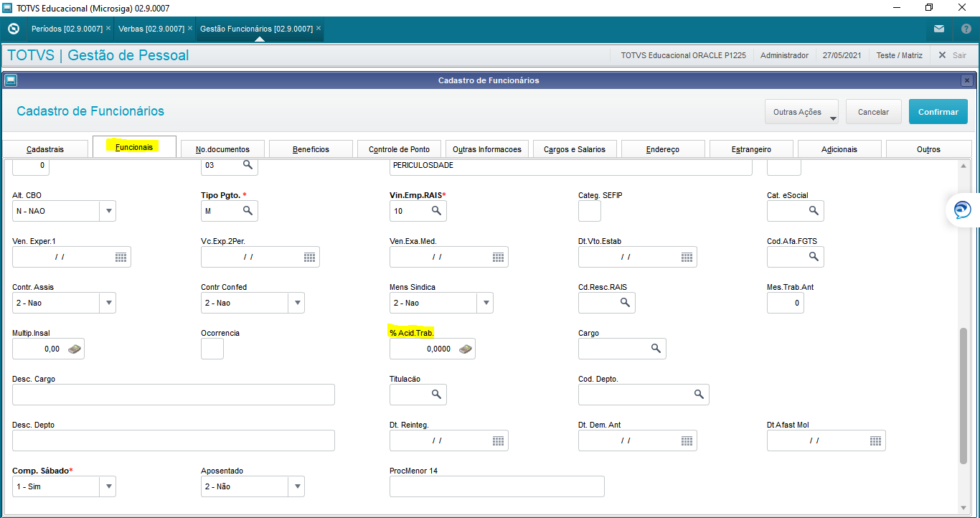Open calendar picker for Ven.Exa.Med.
980x518 pixels.
click(x=498, y=257)
